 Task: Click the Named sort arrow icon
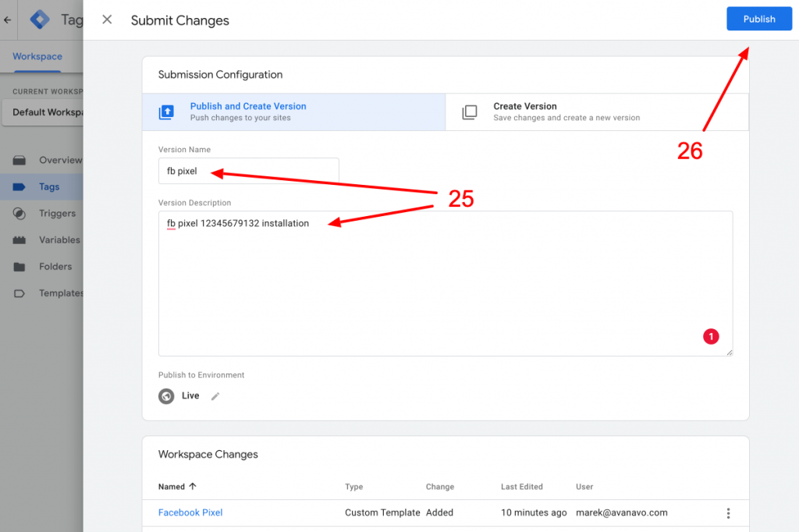coord(193,486)
